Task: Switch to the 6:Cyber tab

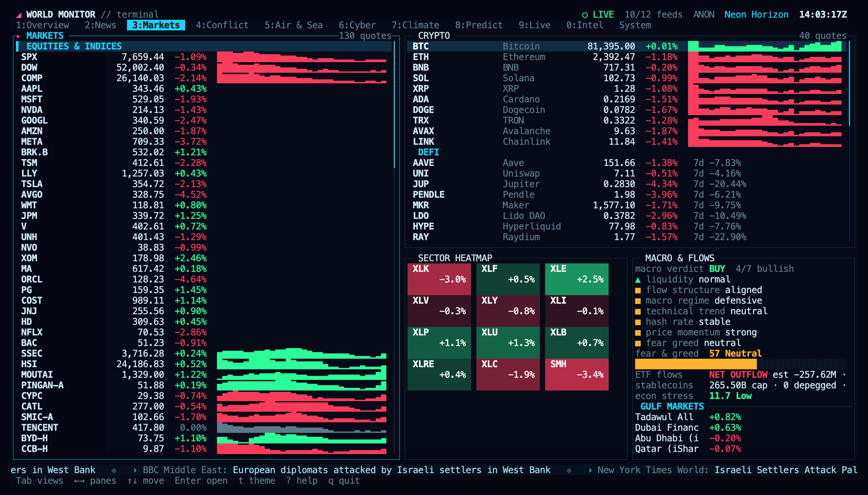Action: tap(357, 25)
